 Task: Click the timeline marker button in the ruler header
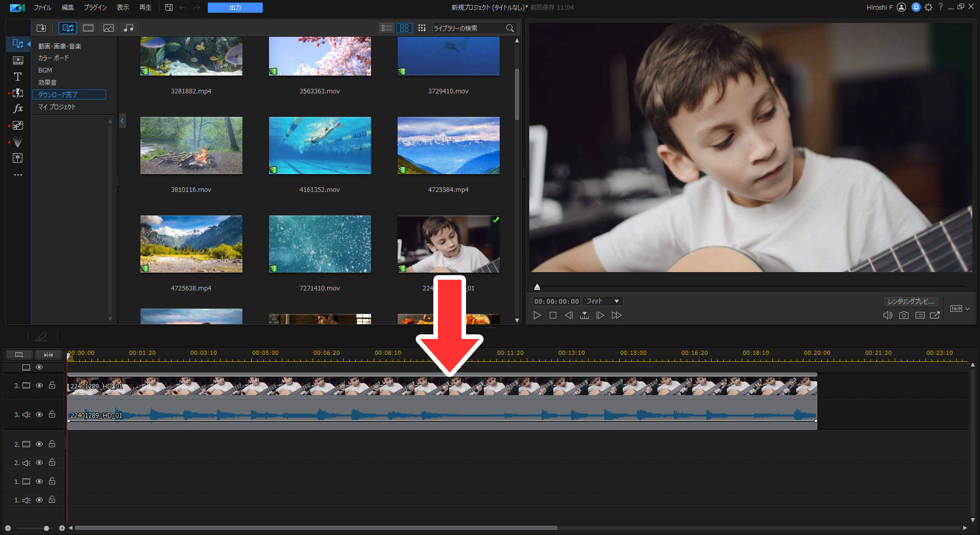pos(48,355)
